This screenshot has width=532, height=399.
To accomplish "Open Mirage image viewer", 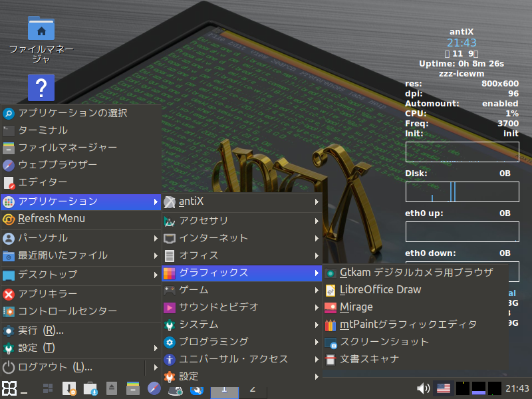I will pos(415,307).
